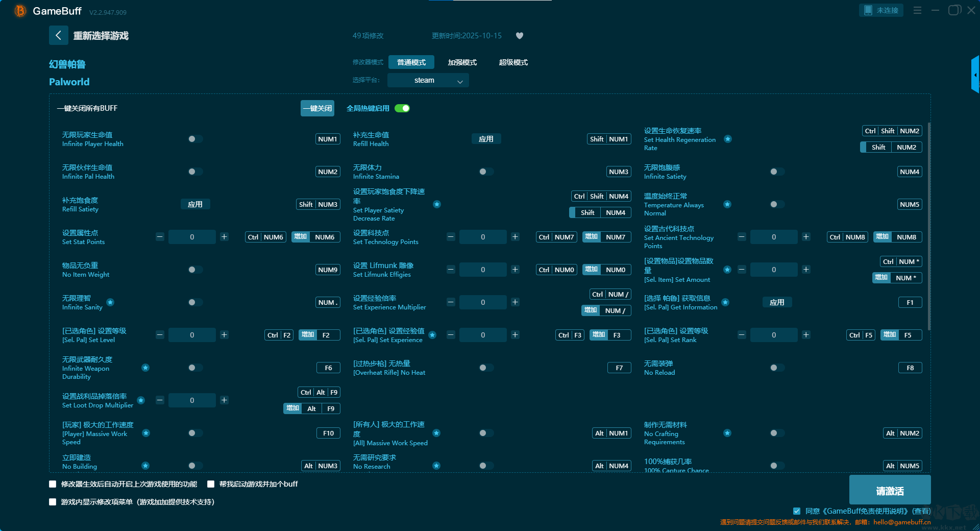Increase Set Technology Points with plus icon
This screenshot has height=531, width=980.
[x=515, y=237]
